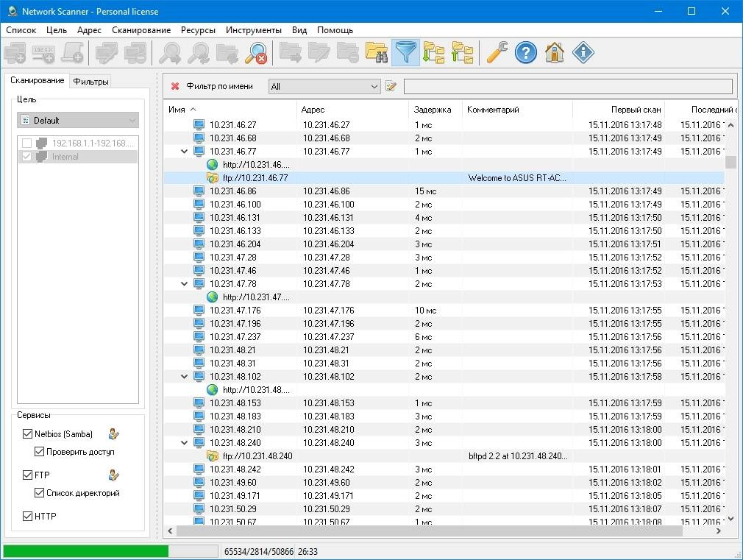The image size is (743, 560).
Task: Click the edit filter pencil icon
Action: [x=391, y=86]
